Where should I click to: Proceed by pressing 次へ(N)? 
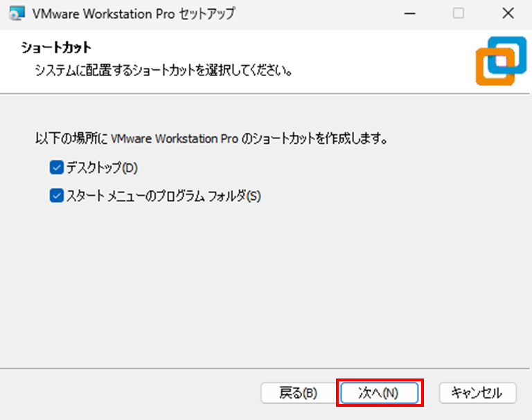coord(378,393)
